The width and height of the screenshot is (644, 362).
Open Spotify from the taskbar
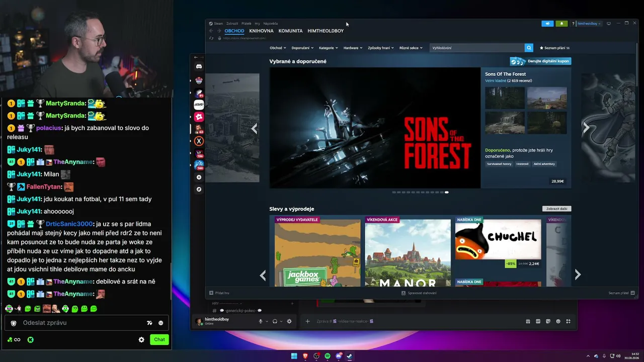point(328,356)
